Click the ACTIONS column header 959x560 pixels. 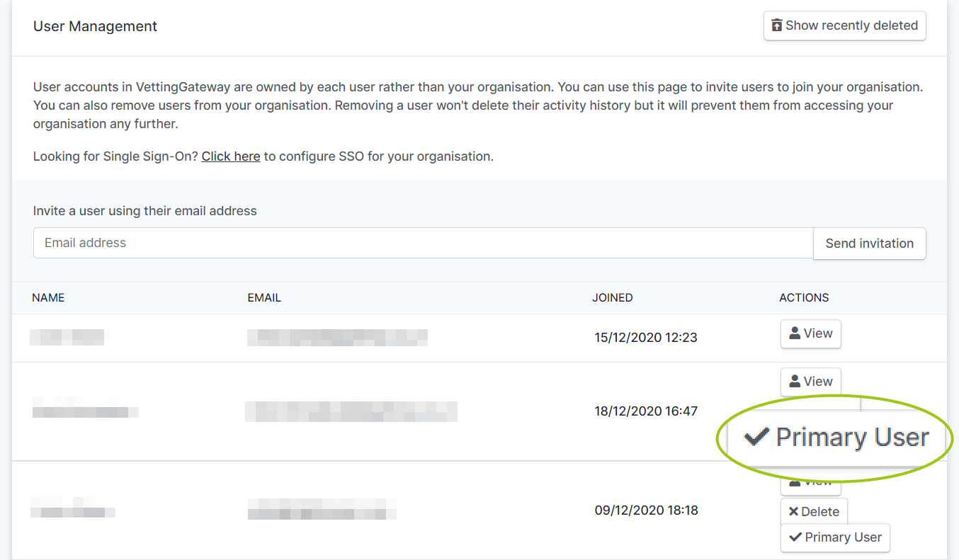point(804,298)
